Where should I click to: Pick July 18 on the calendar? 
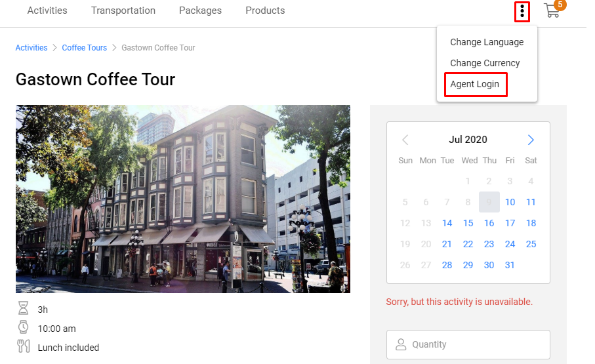[531, 223]
